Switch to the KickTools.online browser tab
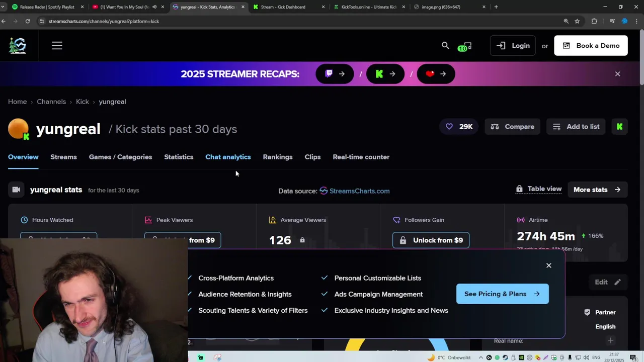The height and width of the screenshot is (362, 644). (x=369, y=7)
